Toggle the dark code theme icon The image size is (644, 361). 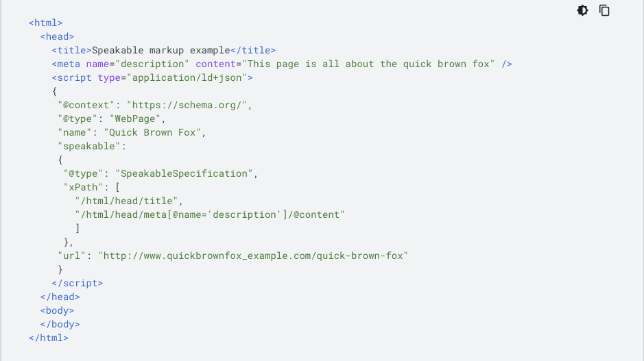coord(582,10)
